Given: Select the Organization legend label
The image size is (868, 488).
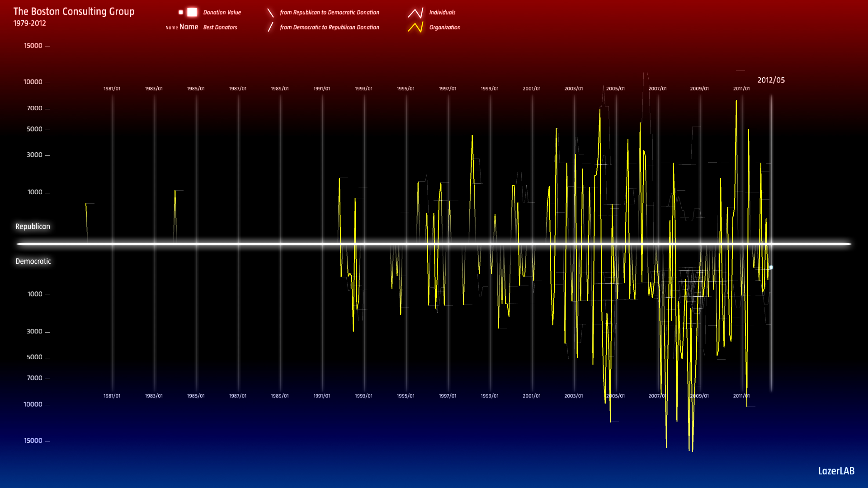Looking at the screenshot, I should (x=444, y=28).
